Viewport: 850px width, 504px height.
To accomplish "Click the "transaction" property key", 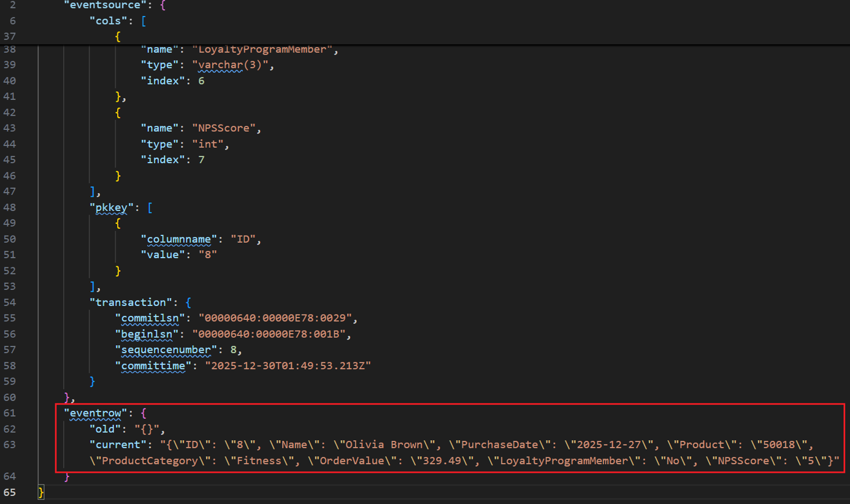I will pyautogui.click(x=131, y=302).
